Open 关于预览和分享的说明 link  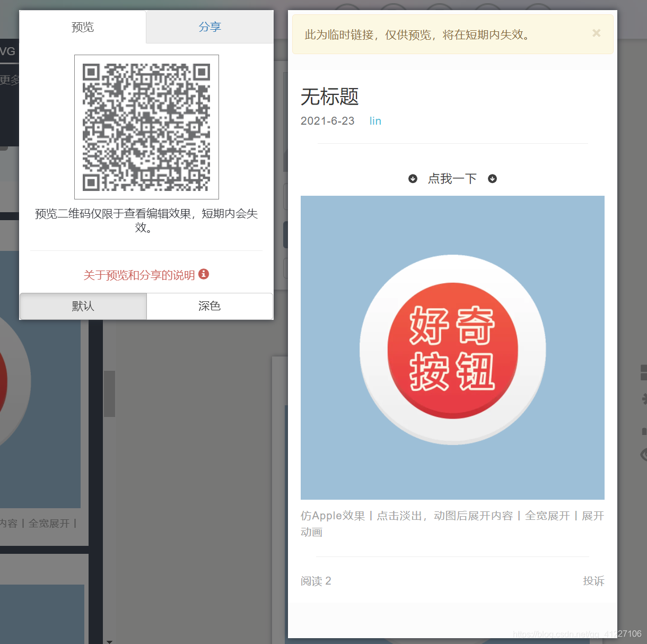[139, 275]
